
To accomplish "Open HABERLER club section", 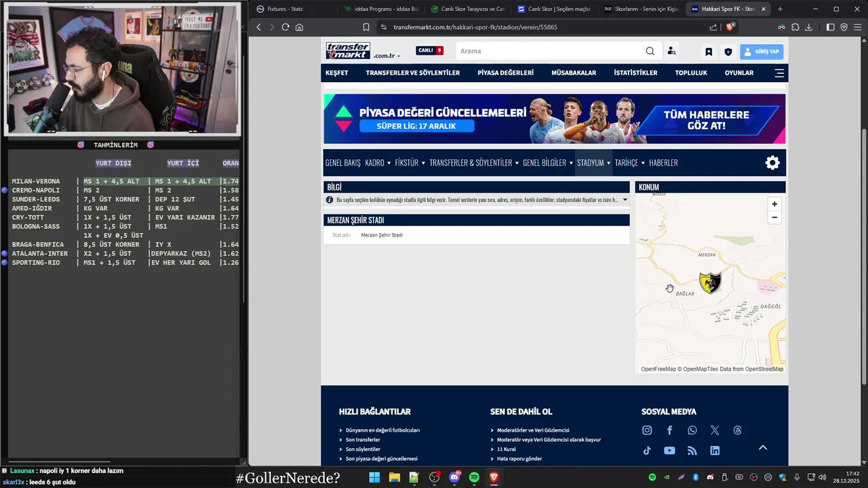I will click(663, 163).
